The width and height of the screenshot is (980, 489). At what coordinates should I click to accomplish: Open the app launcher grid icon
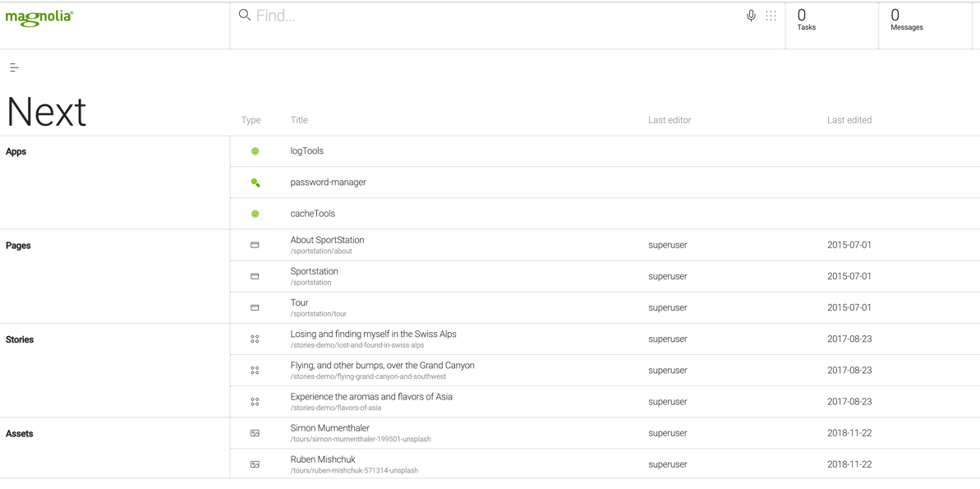771,16
